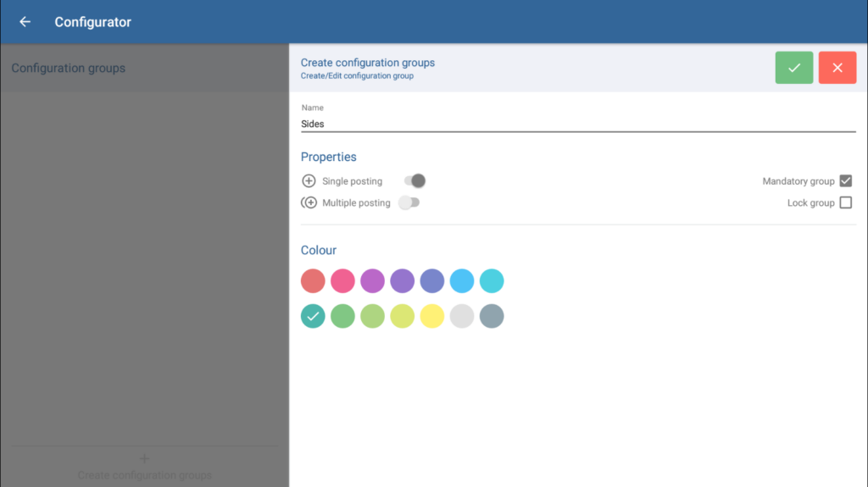Click the Configuration groups panel heading

(69, 68)
